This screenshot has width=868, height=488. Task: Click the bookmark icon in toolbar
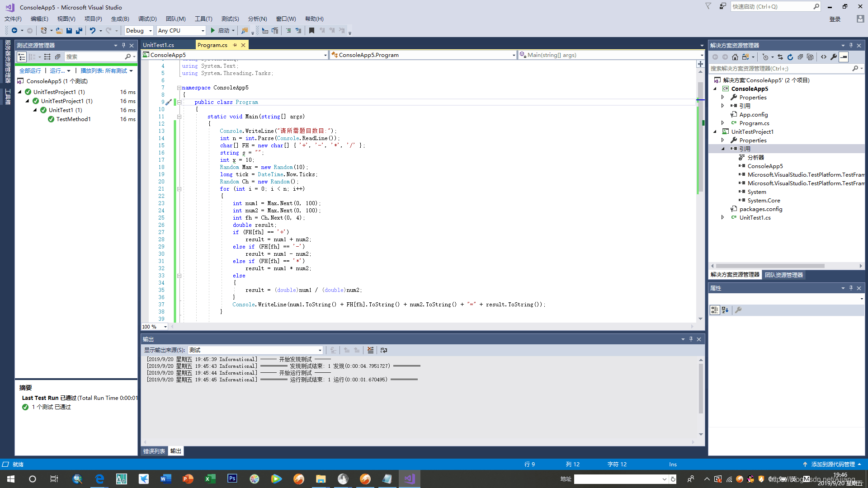point(311,31)
